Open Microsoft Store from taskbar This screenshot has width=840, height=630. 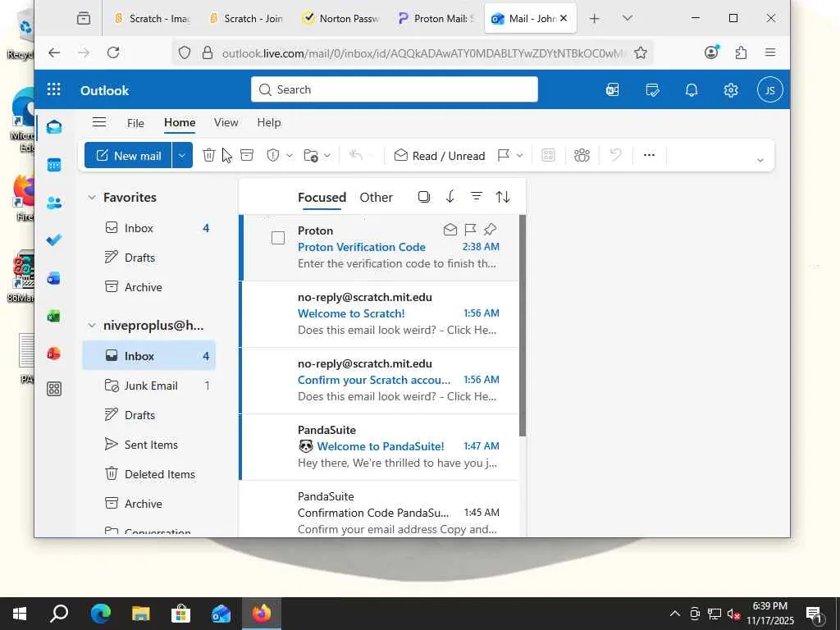tap(180, 613)
